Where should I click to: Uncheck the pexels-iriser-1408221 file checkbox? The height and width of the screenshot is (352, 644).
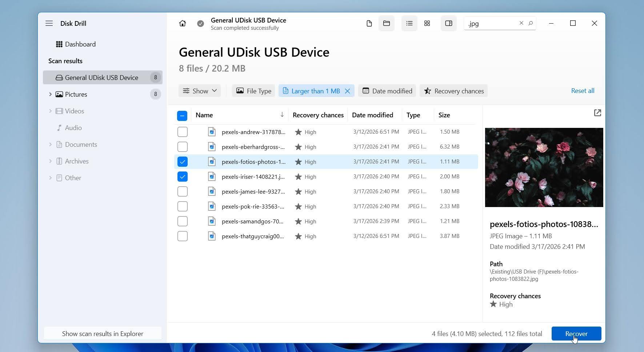(x=183, y=177)
